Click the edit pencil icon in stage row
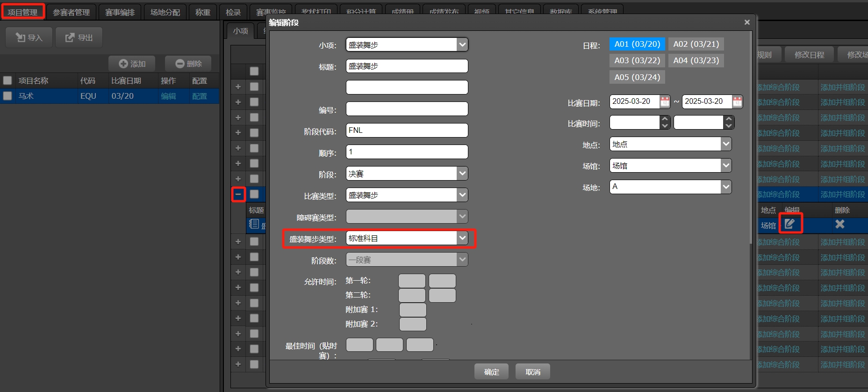This screenshot has width=868, height=392. (790, 224)
